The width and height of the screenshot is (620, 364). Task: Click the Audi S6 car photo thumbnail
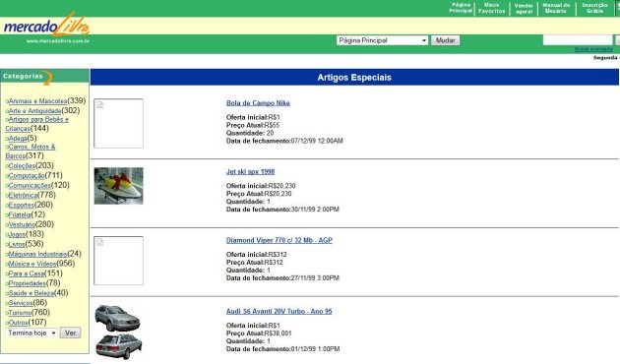(118, 332)
